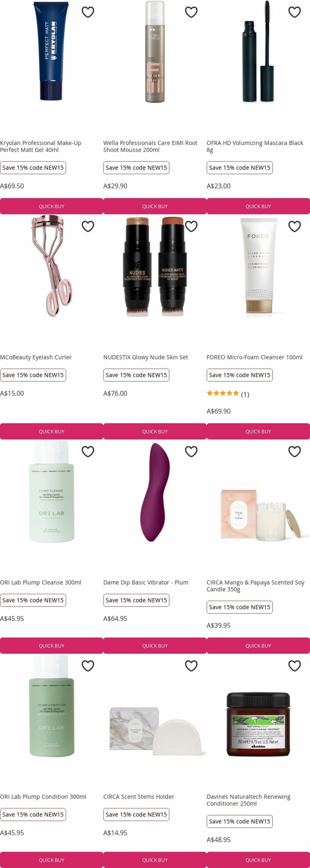310x868 pixels.
Task: Click heart icon on FOREO Micro-Foam Cleanser
Action: click(x=294, y=227)
